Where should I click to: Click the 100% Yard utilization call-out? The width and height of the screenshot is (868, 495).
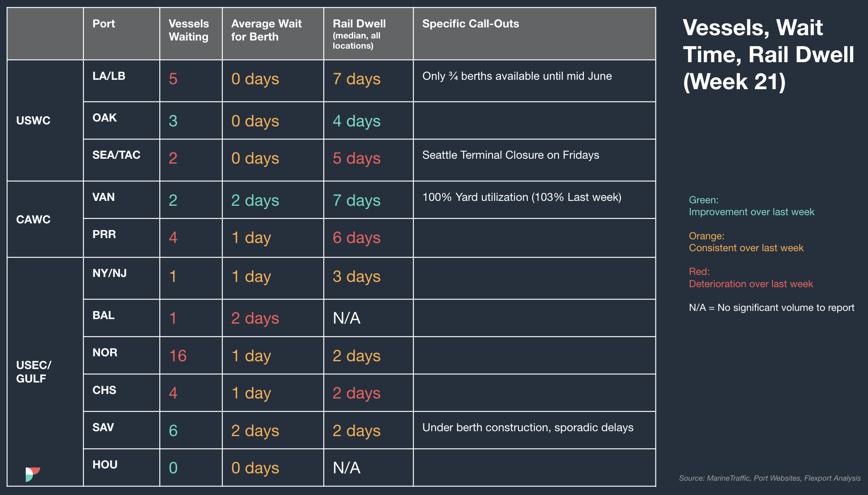(x=522, y=197)
